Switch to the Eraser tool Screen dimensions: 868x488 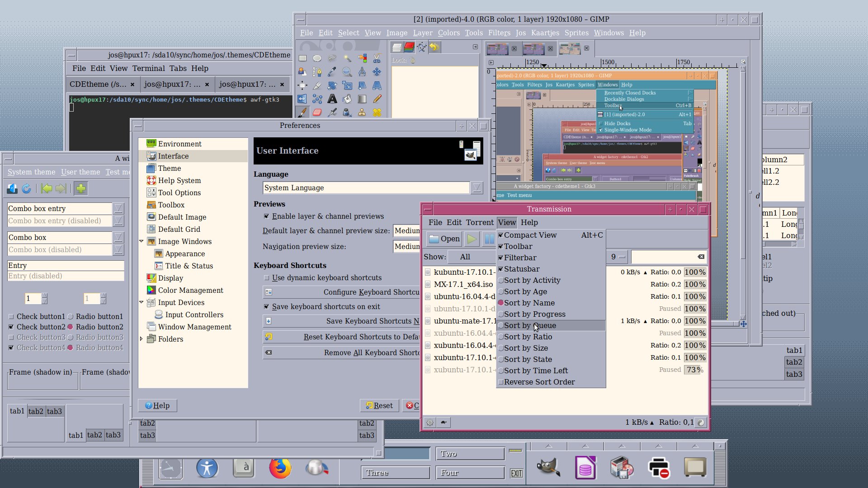click(x=317, y=112)
